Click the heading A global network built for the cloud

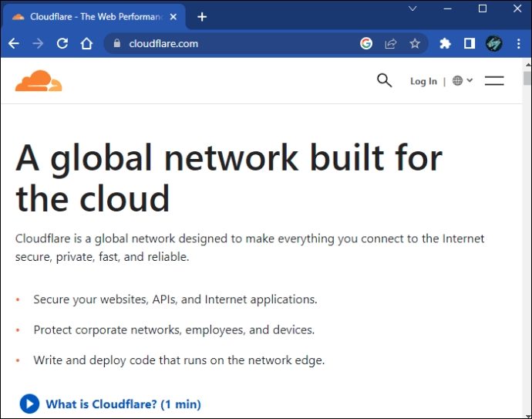coord(229,177)
